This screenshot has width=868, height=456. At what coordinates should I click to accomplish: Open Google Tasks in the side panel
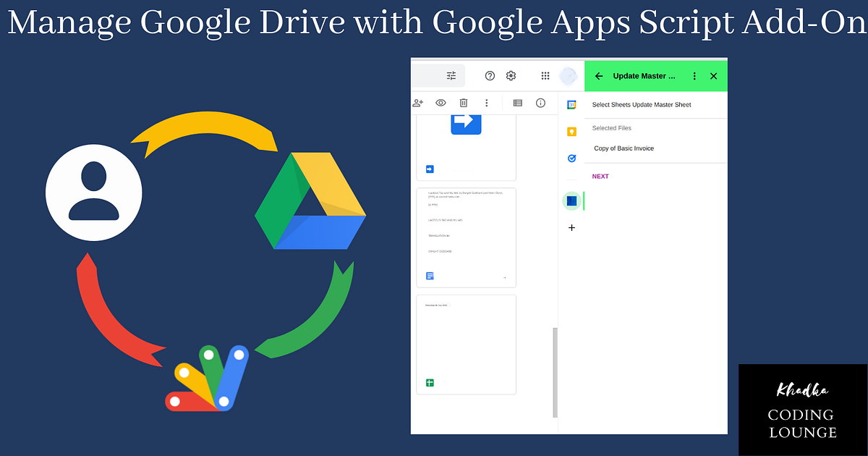571,159
